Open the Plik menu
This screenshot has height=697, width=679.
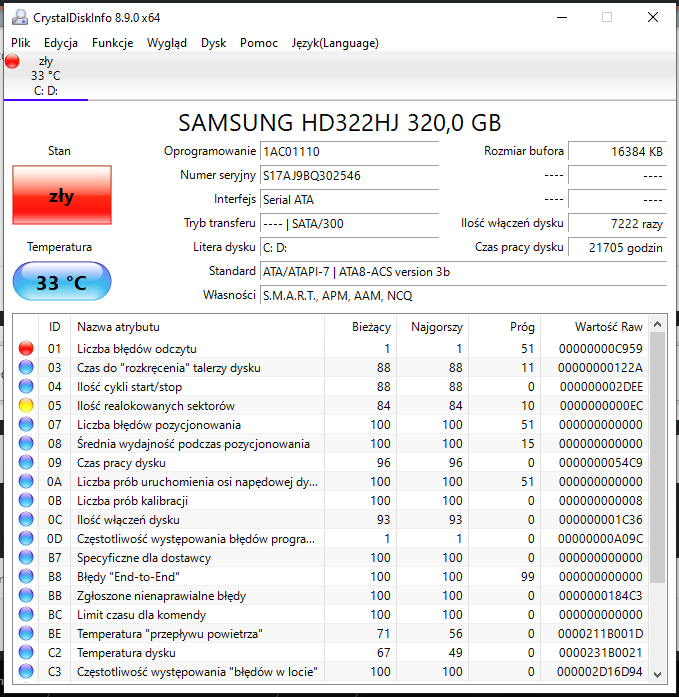coord(20,43)
